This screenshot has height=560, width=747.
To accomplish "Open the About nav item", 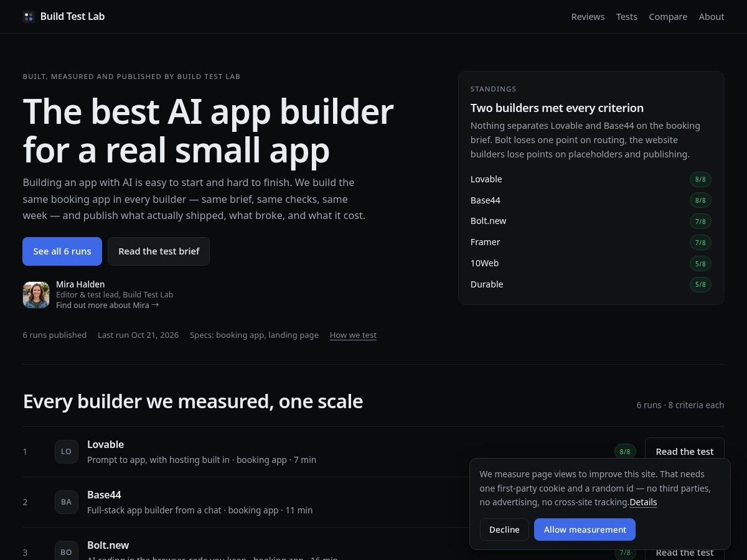I will [712, 17].
